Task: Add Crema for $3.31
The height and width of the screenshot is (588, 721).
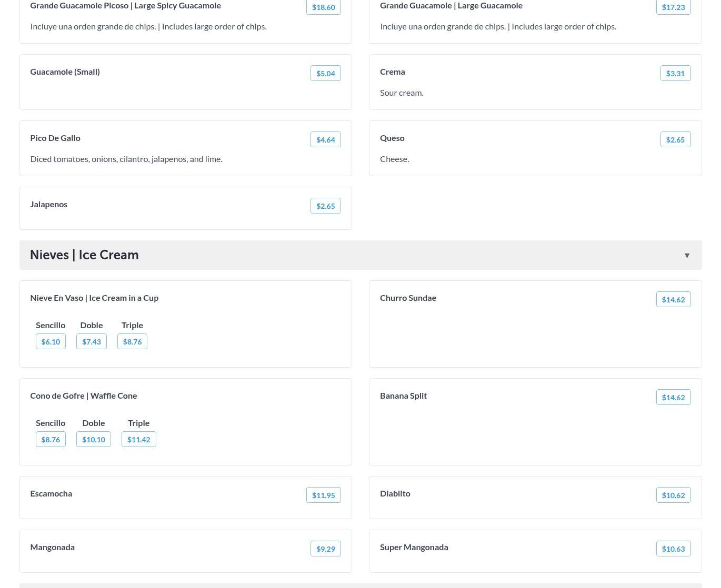Action: 675,74
